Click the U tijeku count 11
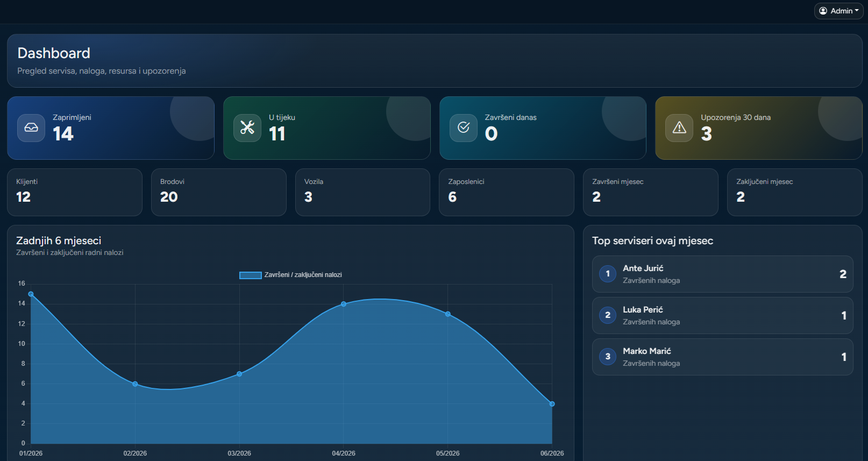This screenshot has width=868, height=461. (277, 134)
